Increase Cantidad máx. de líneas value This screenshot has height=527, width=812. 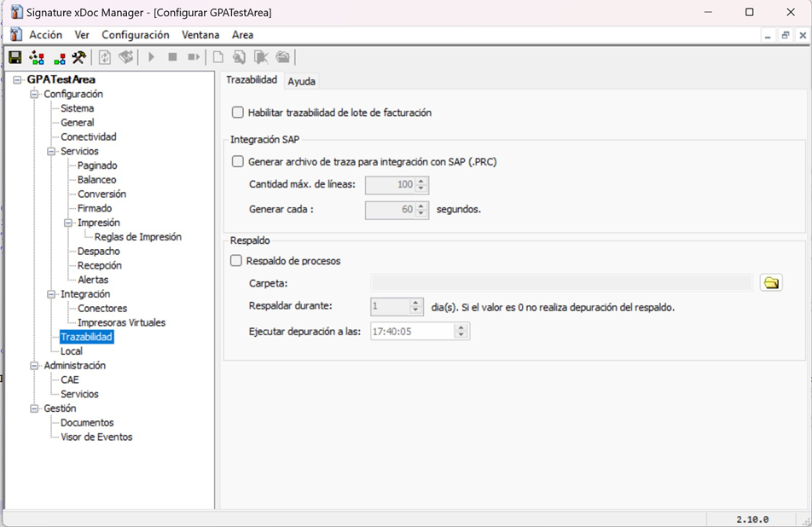coord(421,181)
